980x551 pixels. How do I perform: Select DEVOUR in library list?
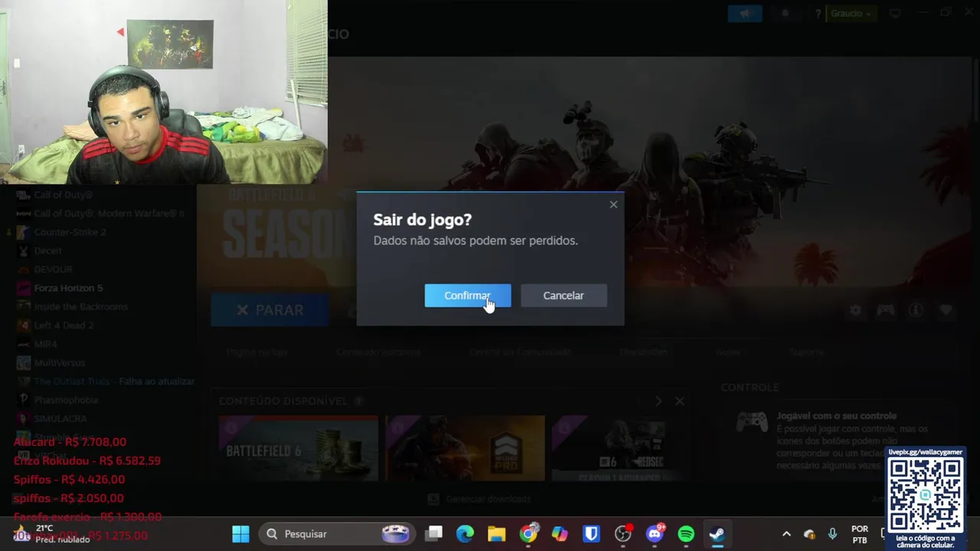pyautogui.click(x=53, y=269)
